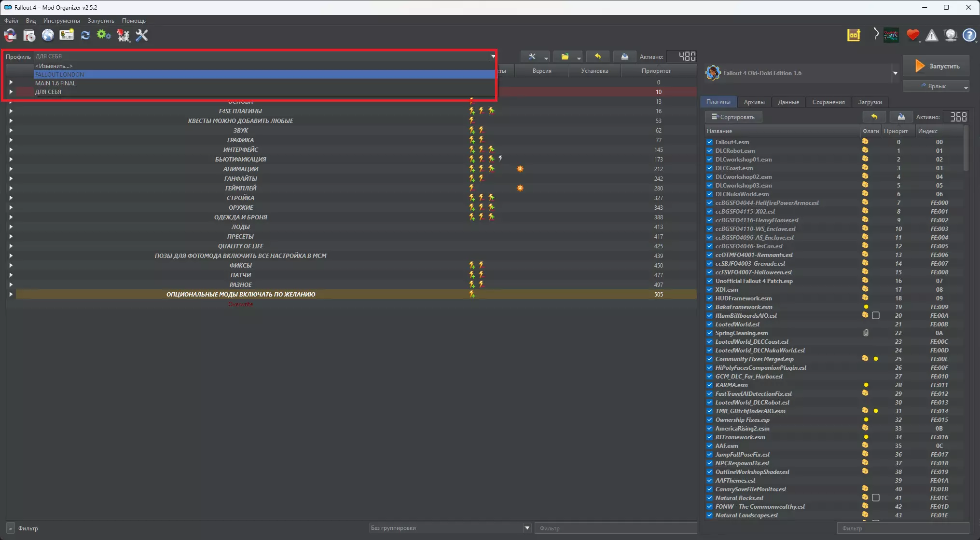This screenshot has height=540, width=980.
Task: Click the plugin filter input field
Action: point(902,528)
